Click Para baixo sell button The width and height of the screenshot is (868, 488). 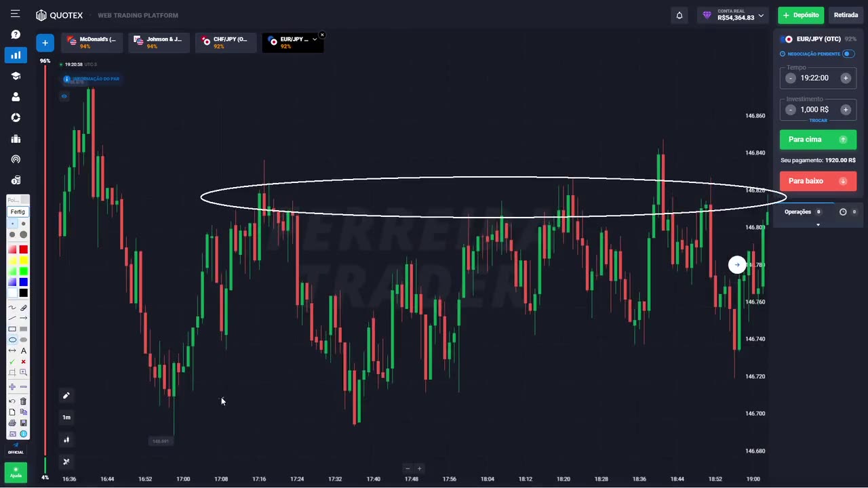click(x=818, y=181)
